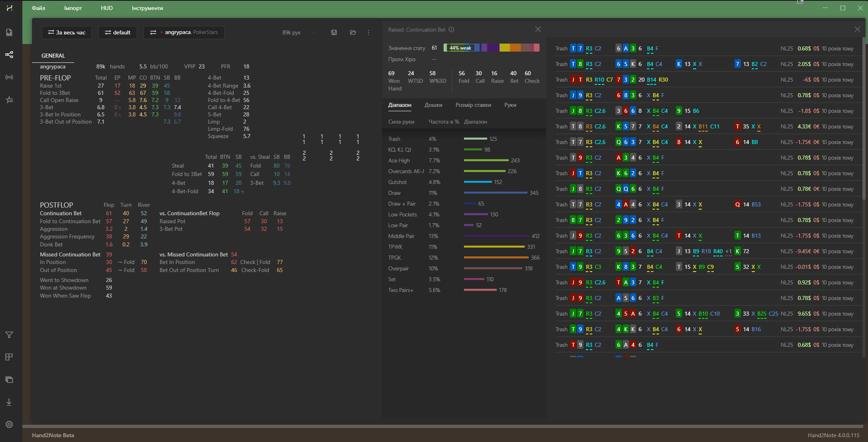The image size is (868, 442).
Task: Open the default stats profile selector
Action: [x=118, y=32]
